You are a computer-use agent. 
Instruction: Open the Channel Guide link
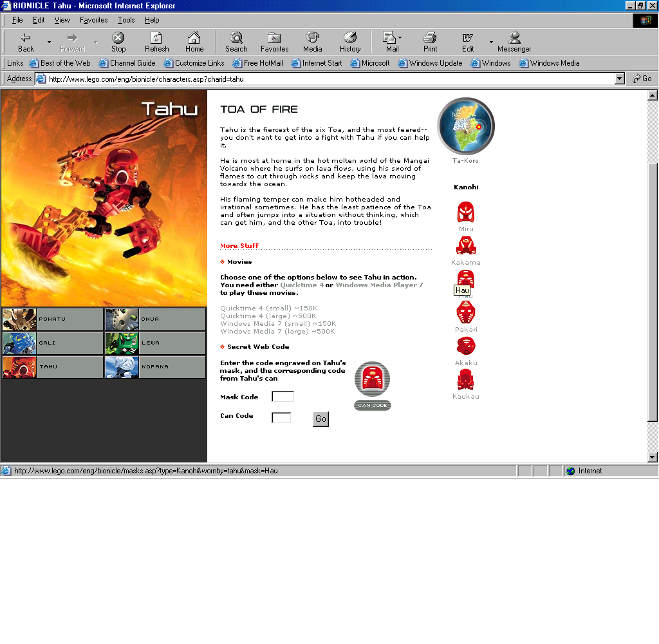[x=127, y=63]
